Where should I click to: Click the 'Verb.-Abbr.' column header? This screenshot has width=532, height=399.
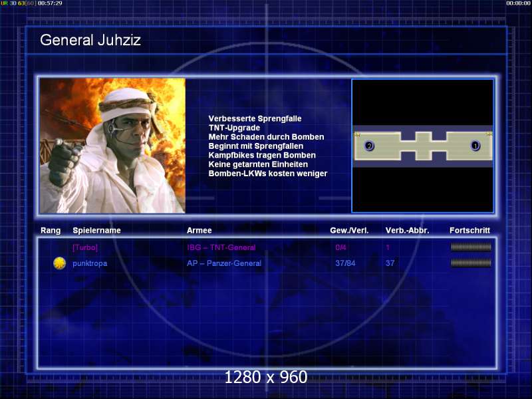[408, 230]
